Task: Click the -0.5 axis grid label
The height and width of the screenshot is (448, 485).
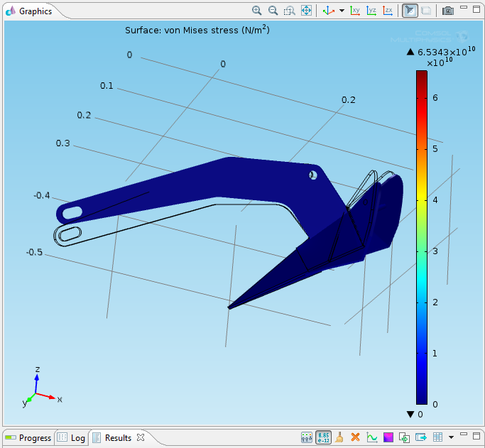Action: click(x=34, y=252)
